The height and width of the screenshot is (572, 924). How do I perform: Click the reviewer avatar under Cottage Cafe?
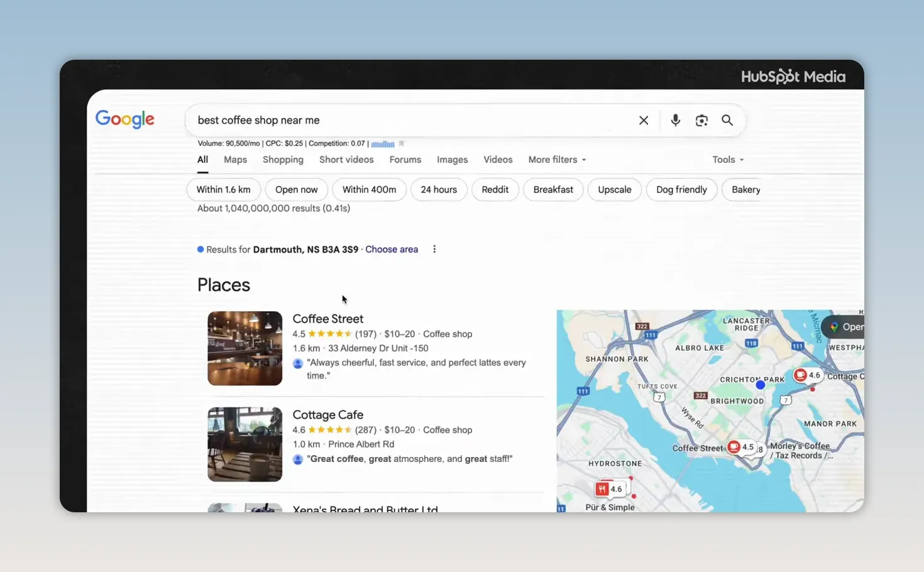click(x=298, y=459)
